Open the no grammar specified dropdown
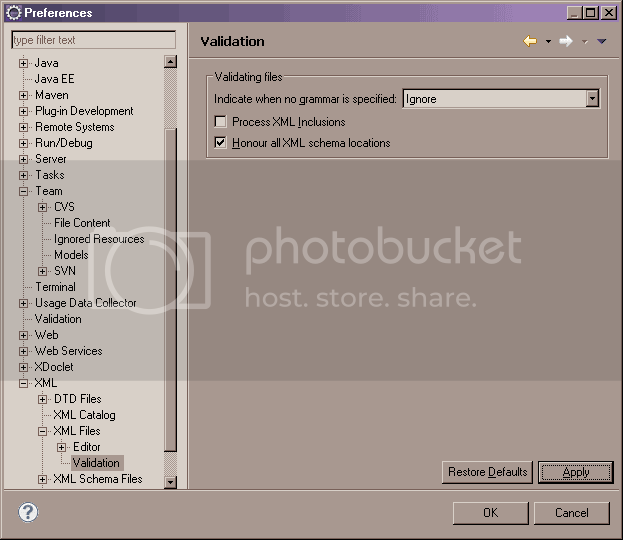The height and width of the screenshot is (540, 623). point(592,99)
